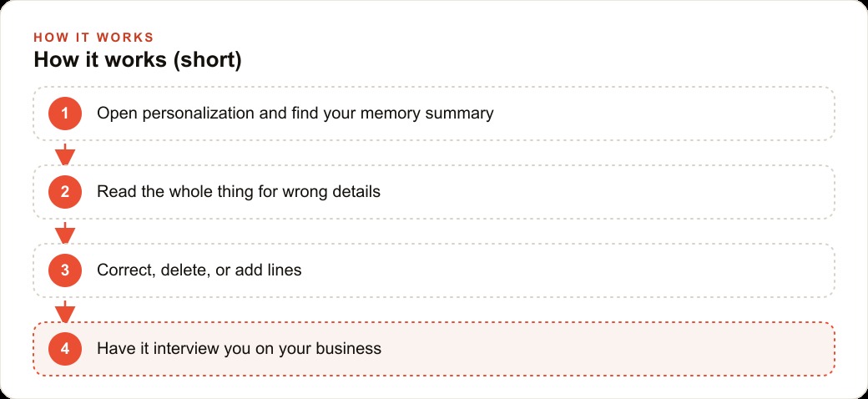Select the 'Correct, delete, or add lines' text
Screen dimensions: 868x399
click(199, 270)
